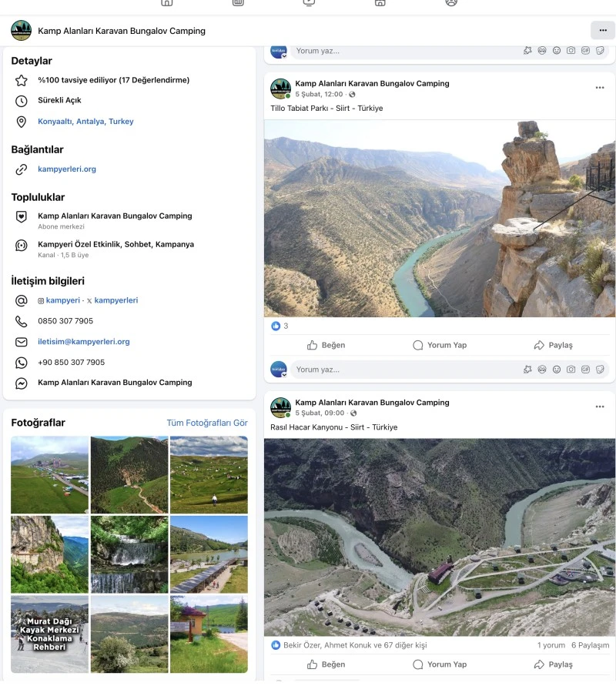Click the sticker icon in Tillo comment box
Screen dimensions: 616x686
pyautogui.click(x=600, y=370)
